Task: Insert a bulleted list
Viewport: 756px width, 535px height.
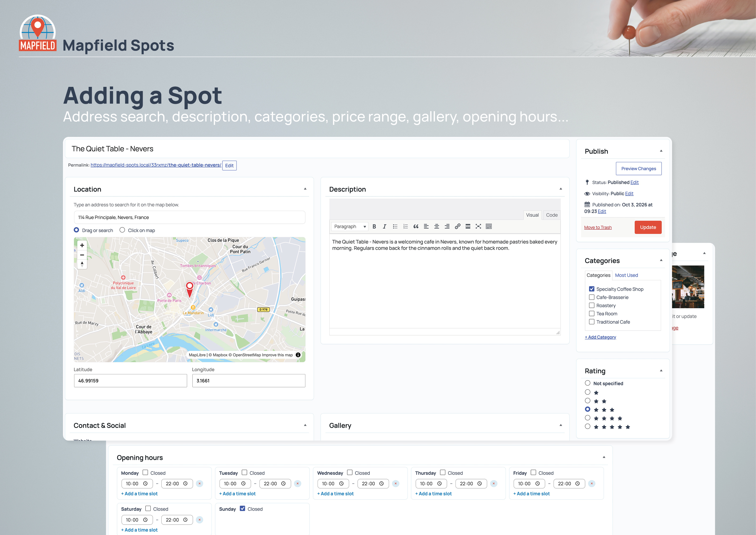Action: pos(395,226)
